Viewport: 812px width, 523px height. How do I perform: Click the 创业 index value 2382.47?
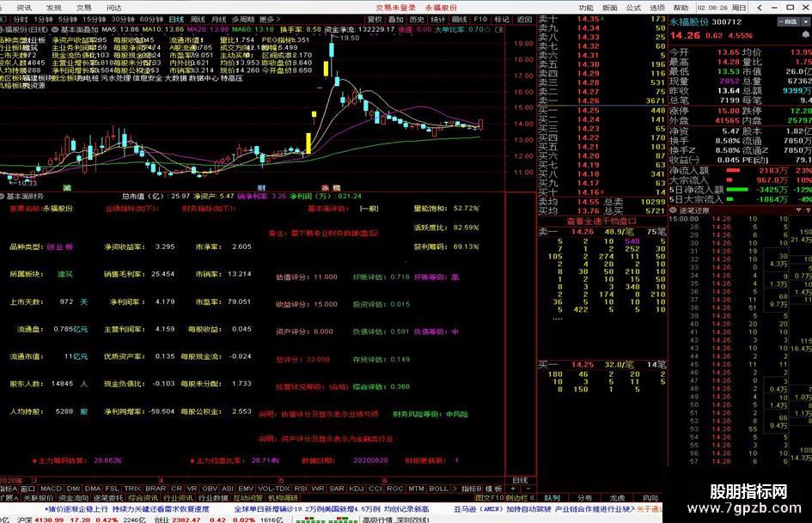coord(186,520)
